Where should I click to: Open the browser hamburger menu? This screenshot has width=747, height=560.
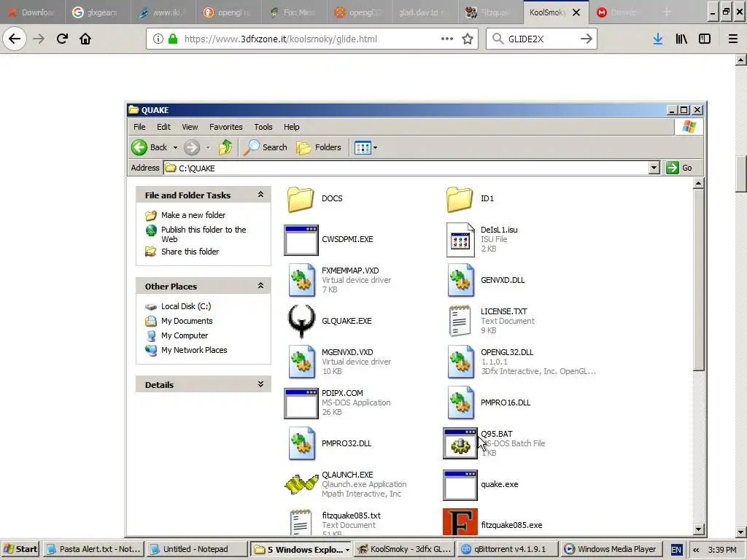click(x=733, y=39)
